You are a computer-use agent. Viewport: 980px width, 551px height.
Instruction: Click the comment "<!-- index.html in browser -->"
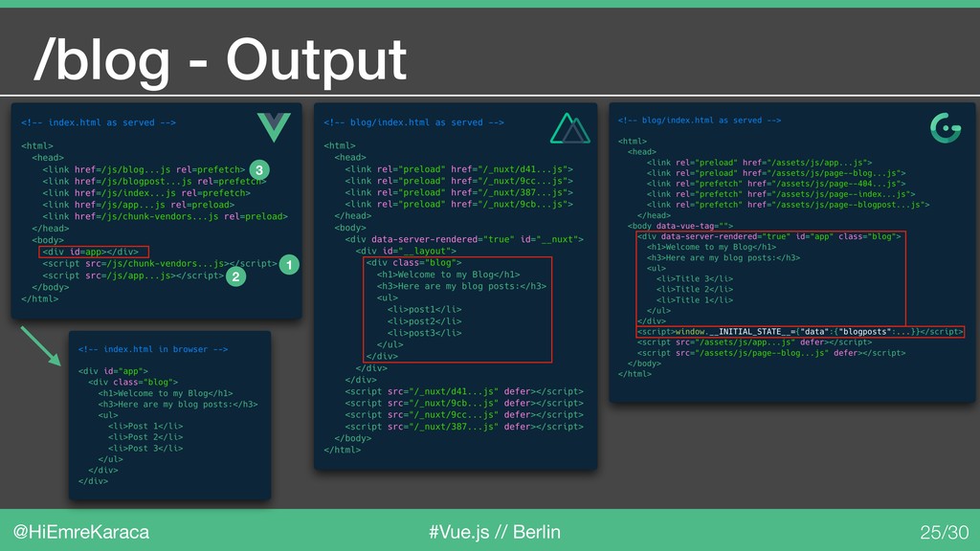pyautogui.click(x=153, y=349)
